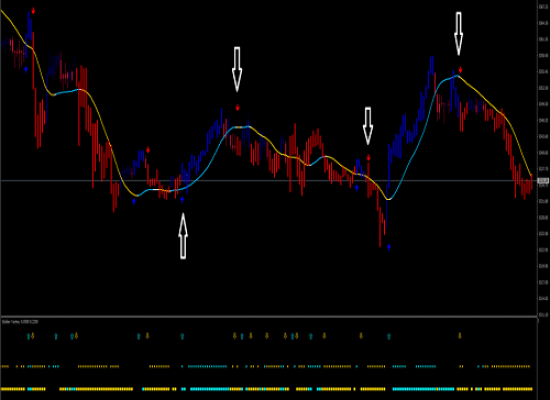The width and height of the screenshot is (550, 400).
Task: Click the blue buy diamond below the deepest price low
Action: click(389, 247)
